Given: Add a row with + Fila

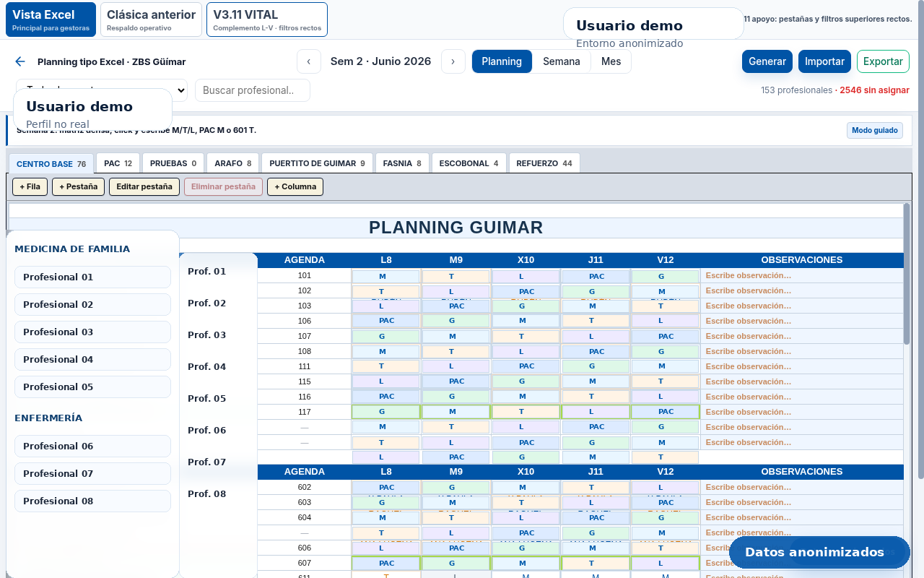Looking at the screenshot, I should click(x=30, y=186).
